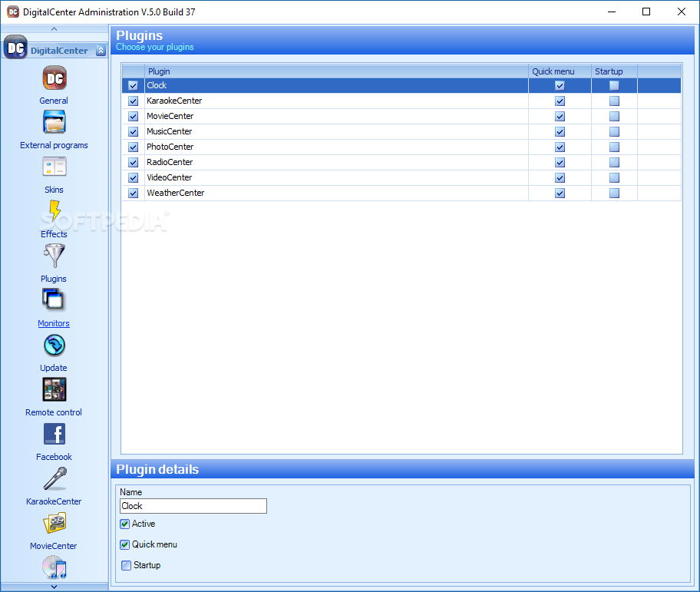
Task: Click the General label in the sidebar
Action: 54,101
